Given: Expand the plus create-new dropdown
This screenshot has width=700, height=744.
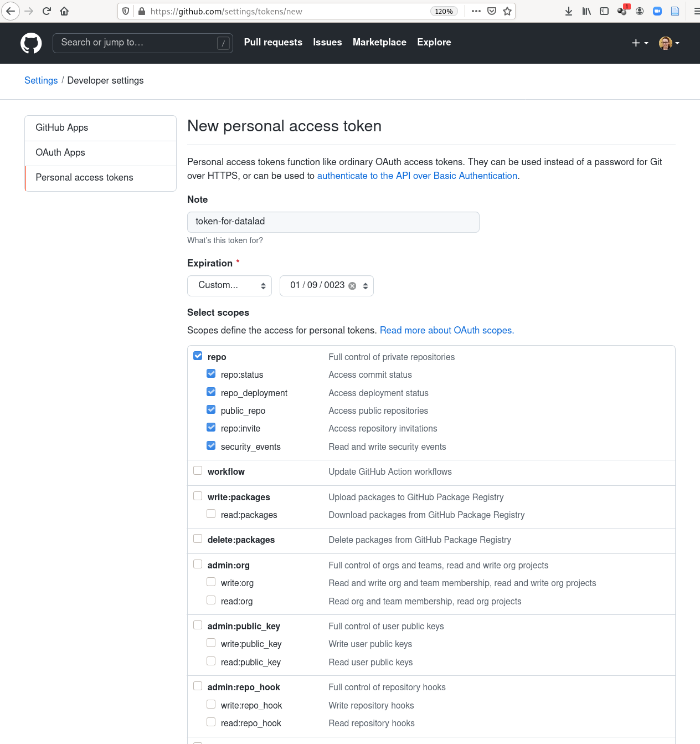Looking at the screenshot, I should pos(640,43).
